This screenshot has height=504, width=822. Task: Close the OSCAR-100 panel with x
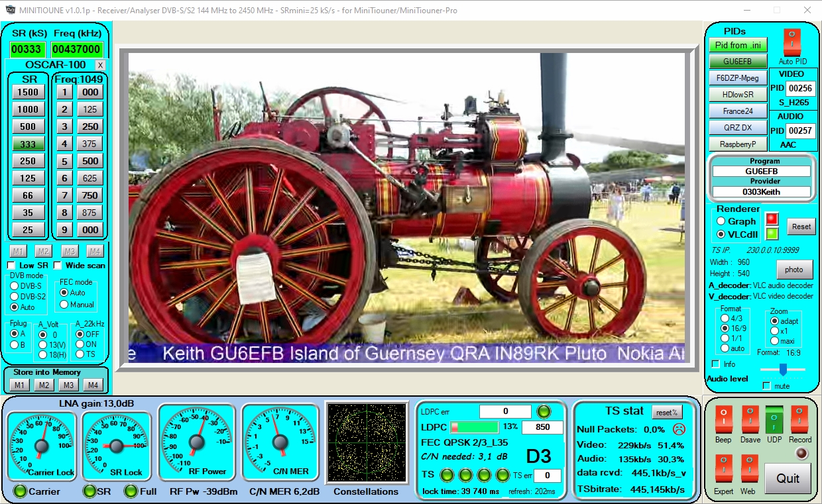[x=100, y=65]
